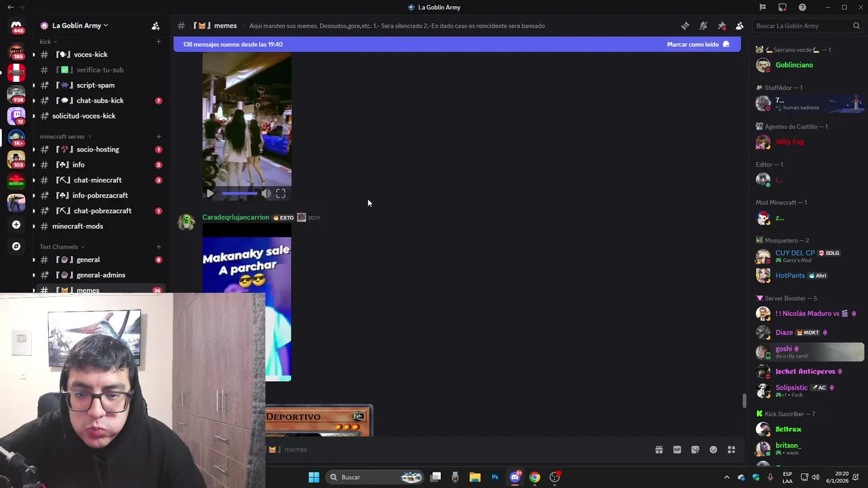Viewport: 868px width, 488px height.
Task: Open the minecraft-mods channel
Action: tap(99, 226)
